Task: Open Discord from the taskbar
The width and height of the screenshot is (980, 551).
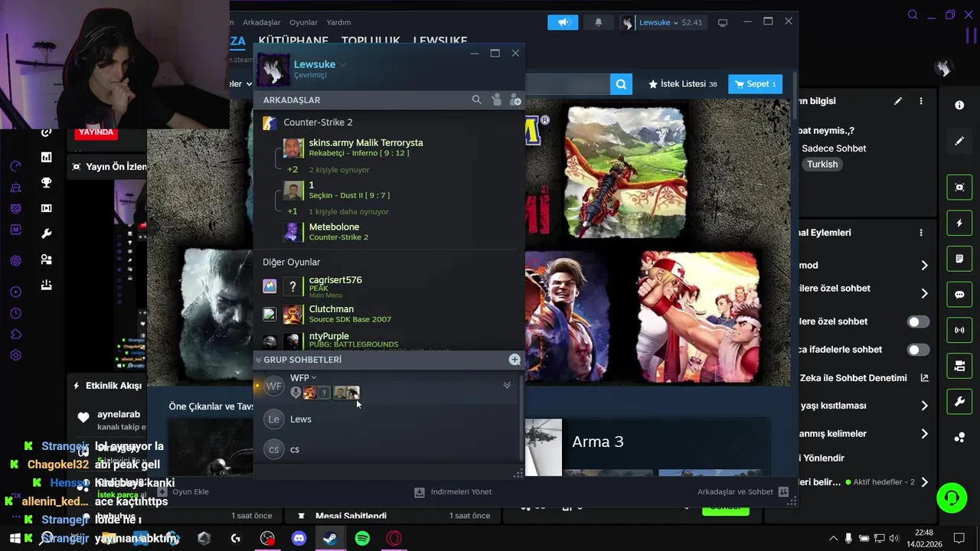Action: 299,539
